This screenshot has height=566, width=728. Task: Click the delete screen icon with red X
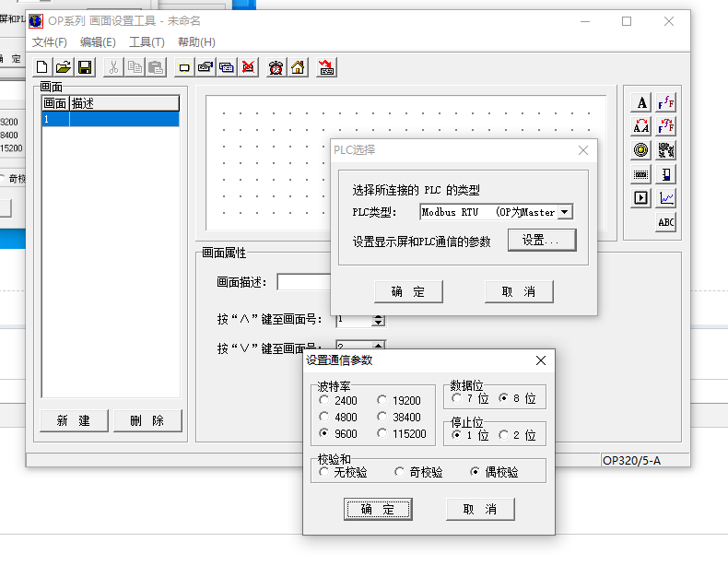(249, 67)
